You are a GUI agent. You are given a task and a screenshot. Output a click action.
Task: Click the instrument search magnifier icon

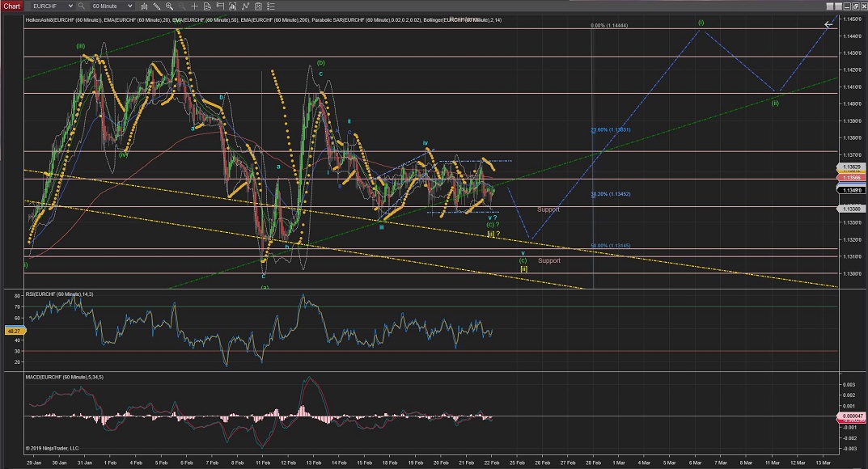click(83, 6)
